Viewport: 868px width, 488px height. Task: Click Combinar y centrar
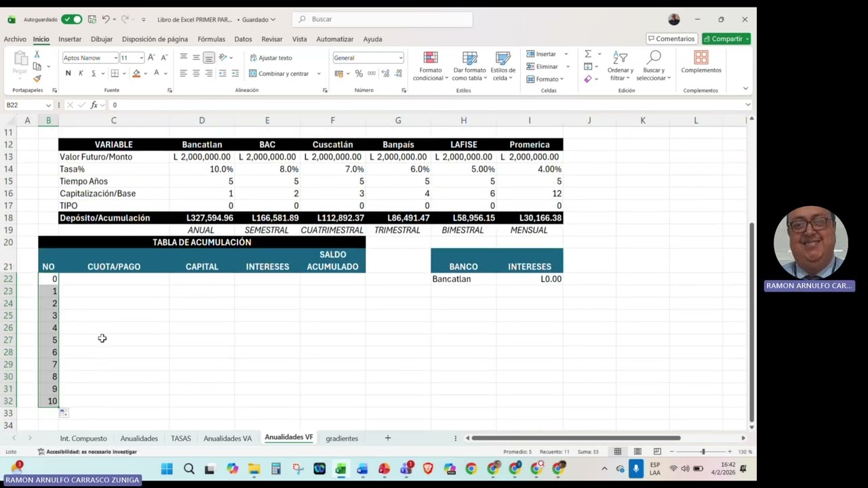click(279, 73)
